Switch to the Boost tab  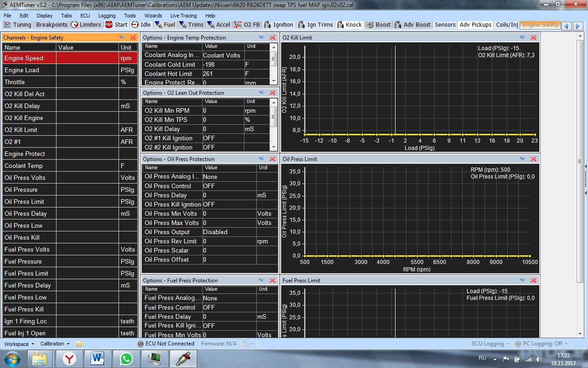(x=379, y=25)
